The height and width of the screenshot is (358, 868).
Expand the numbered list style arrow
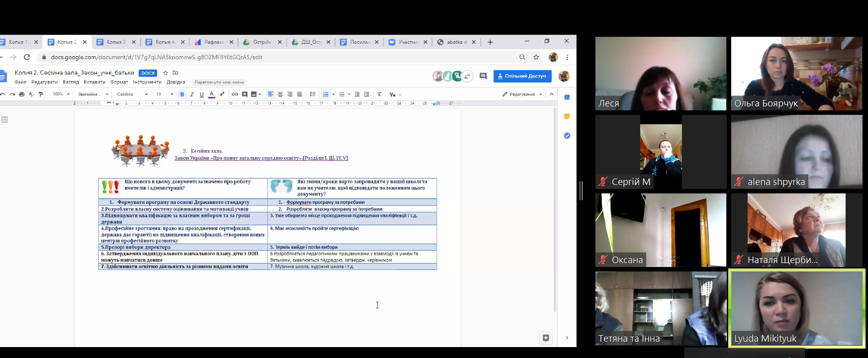(x=333, y=94)
